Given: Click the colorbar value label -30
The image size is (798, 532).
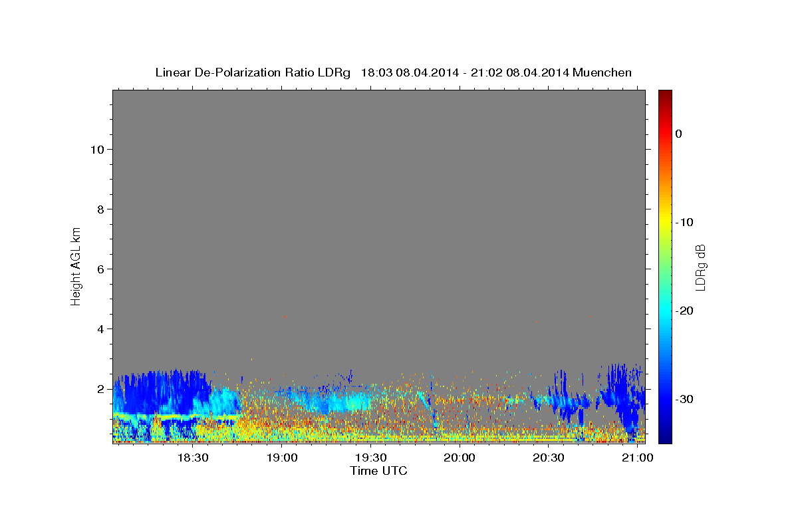Looking at the screenshot, I should (x=683, y=399).
